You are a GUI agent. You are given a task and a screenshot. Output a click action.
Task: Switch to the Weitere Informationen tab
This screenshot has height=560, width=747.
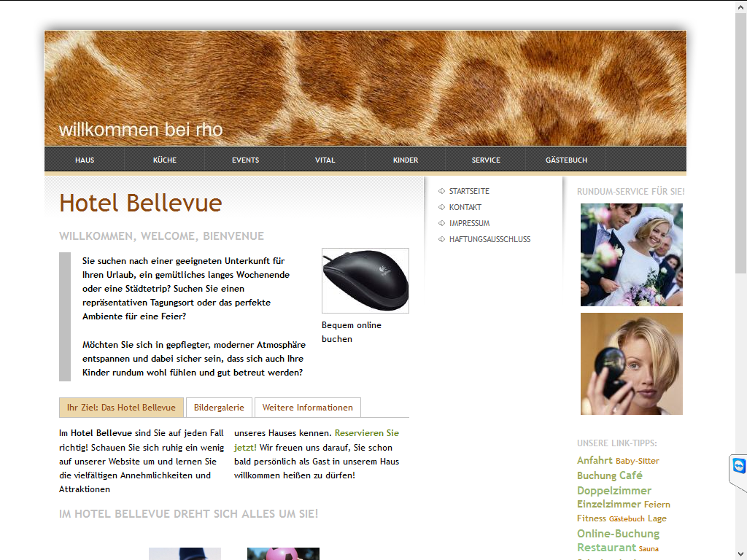pyautogui.click(x=308, y=408)
